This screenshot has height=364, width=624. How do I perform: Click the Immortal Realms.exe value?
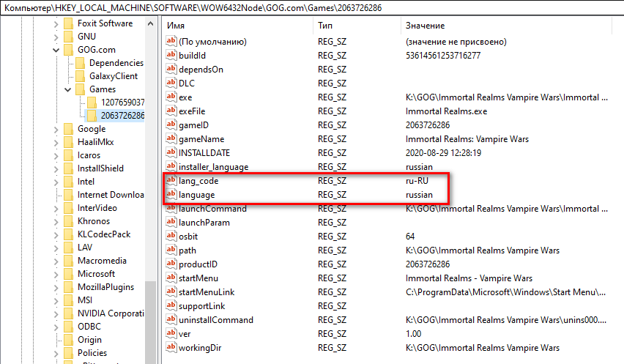(x=446, y=111)
